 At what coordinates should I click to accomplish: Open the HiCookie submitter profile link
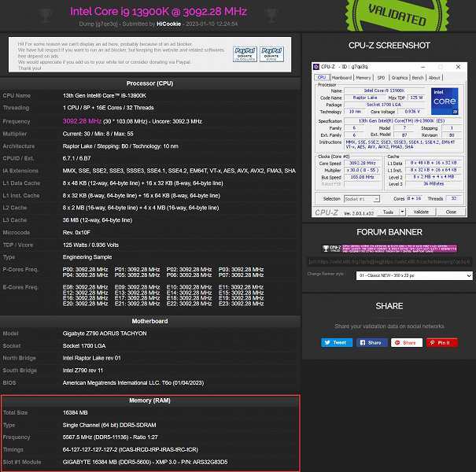168,23
